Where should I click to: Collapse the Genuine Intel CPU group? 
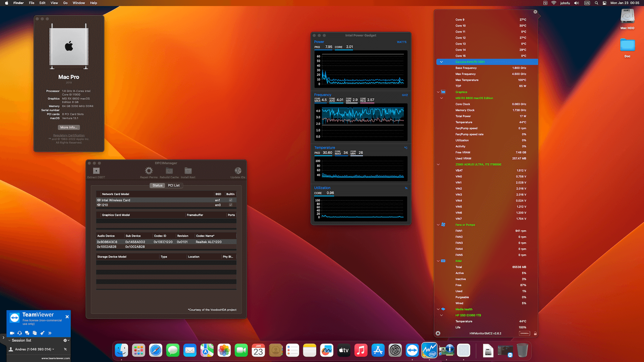[x=441, y=62]
